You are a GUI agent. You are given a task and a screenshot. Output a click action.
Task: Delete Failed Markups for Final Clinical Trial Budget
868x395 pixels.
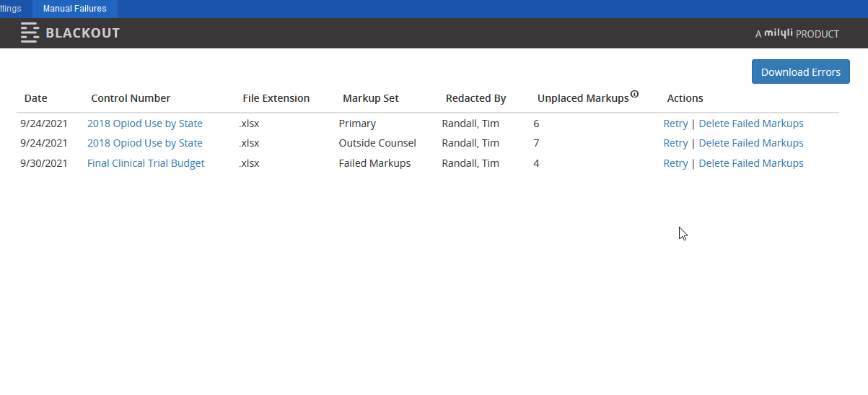(x=751, y=163)
